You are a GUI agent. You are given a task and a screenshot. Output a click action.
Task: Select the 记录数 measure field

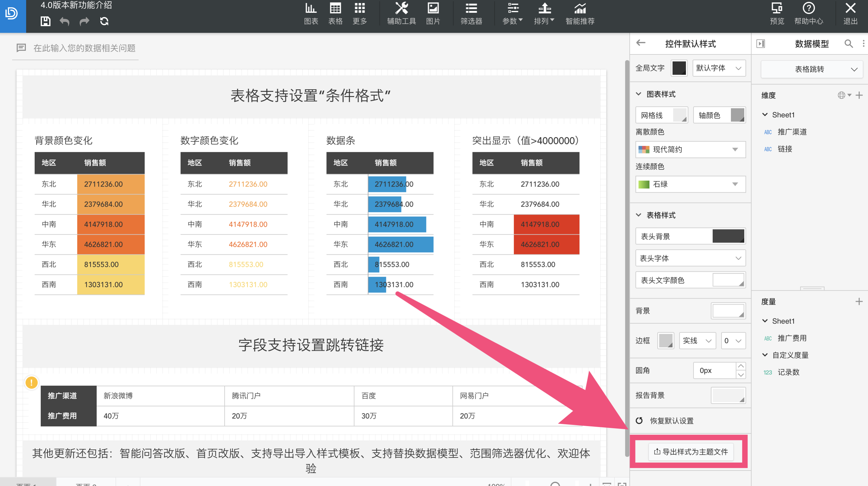[x=788, y=372]
